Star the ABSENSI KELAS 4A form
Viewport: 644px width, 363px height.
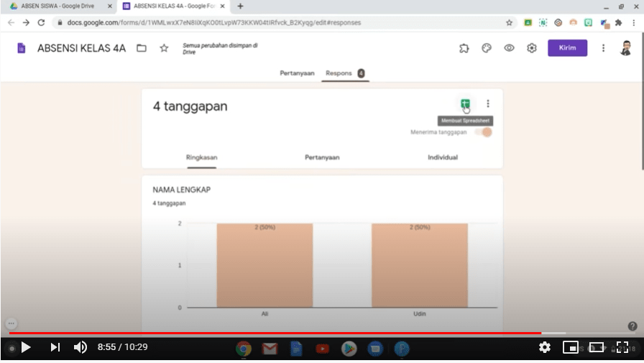pyautogui.click(x=165, y=48)
